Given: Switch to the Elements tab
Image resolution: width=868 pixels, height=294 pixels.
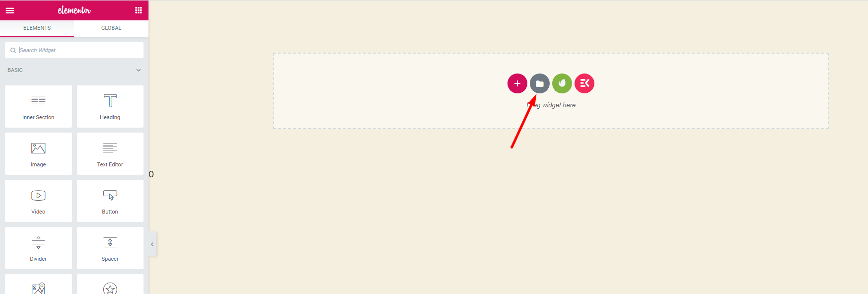Looking at the screenshot, I should coord(37,28).
